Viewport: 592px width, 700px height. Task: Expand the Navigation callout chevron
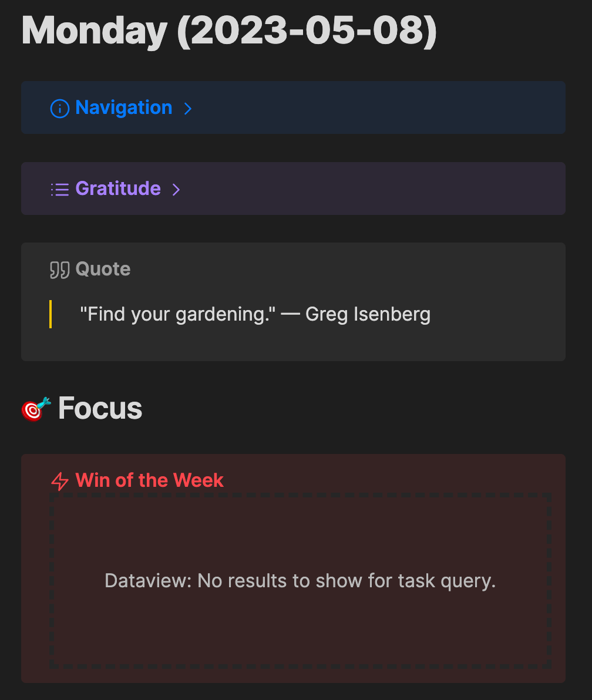pyautogui.click(x=188, y=109)
